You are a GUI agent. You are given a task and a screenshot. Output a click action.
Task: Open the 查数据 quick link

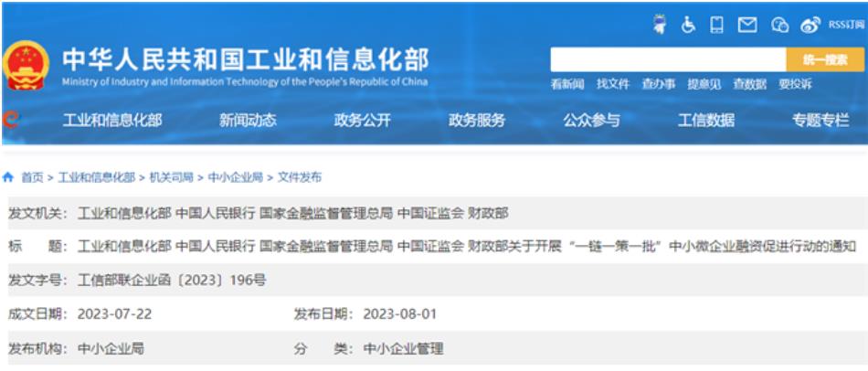(749, 85)
